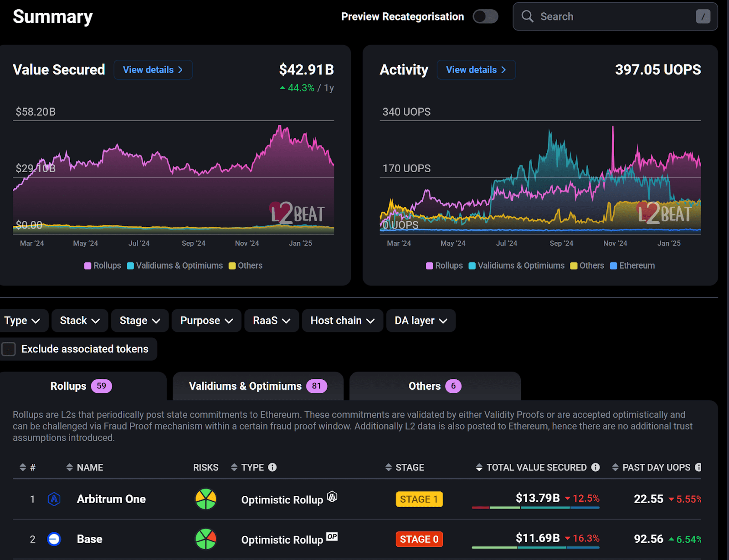729x560 pixels.
Task: Expand the Stack filter dropdown
Action: tap(80, 321)
